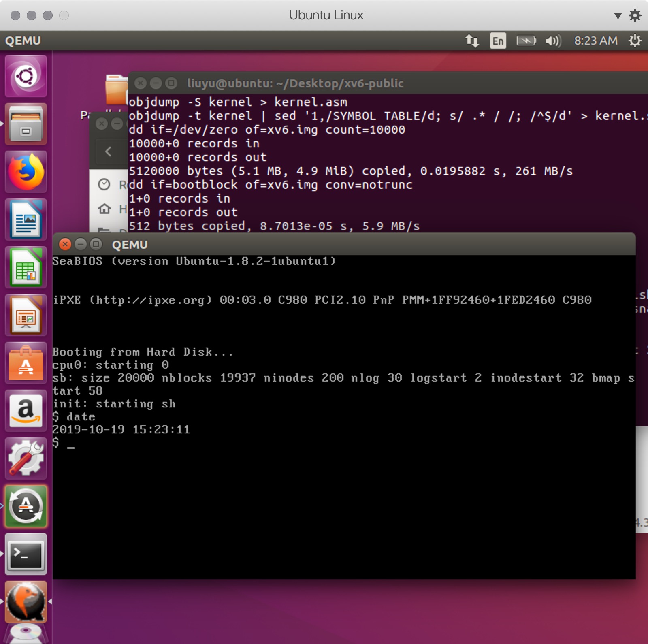Open the 8:23 AM clock menu
This screenshot has height=644, width=648.
596,41
